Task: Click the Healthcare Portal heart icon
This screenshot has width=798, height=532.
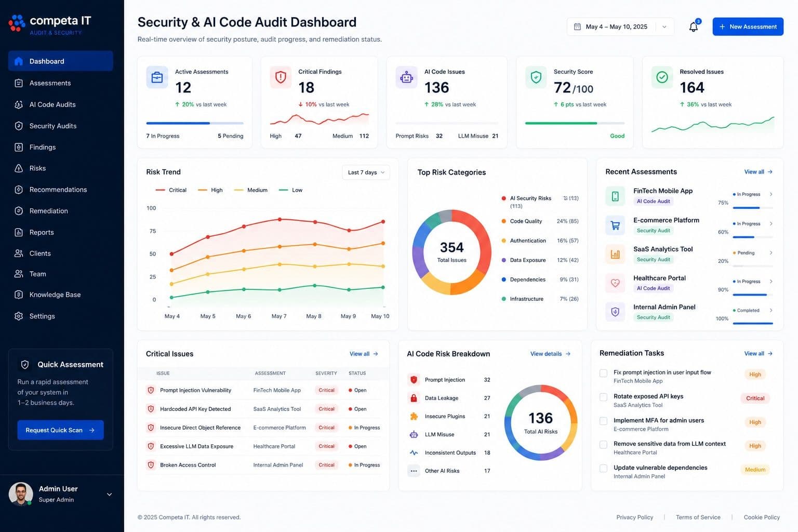Action: 615,283
